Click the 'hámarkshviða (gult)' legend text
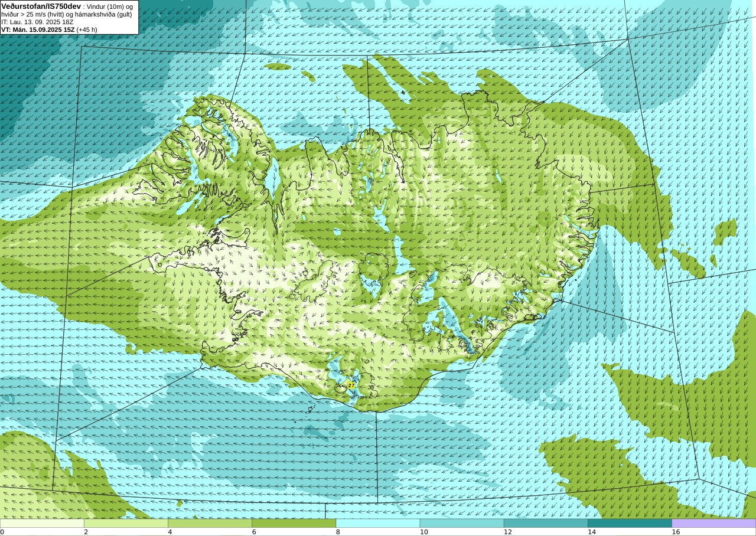 click(x=103, y=14)
